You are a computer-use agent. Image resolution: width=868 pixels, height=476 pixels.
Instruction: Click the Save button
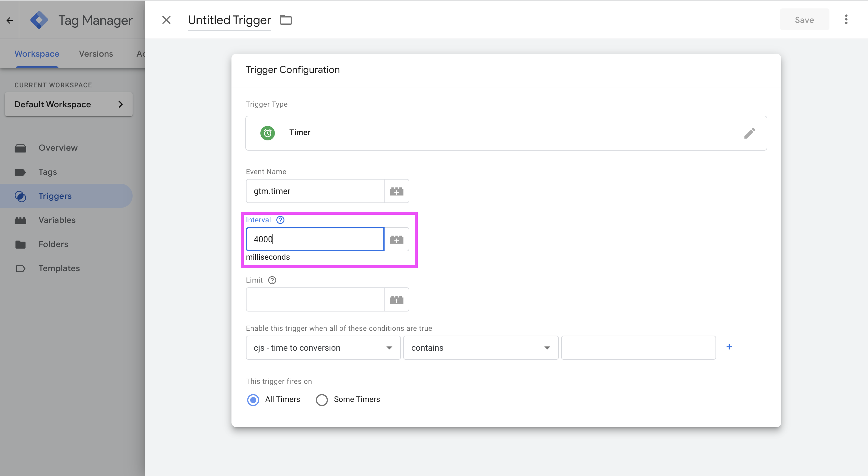[804, 20]
